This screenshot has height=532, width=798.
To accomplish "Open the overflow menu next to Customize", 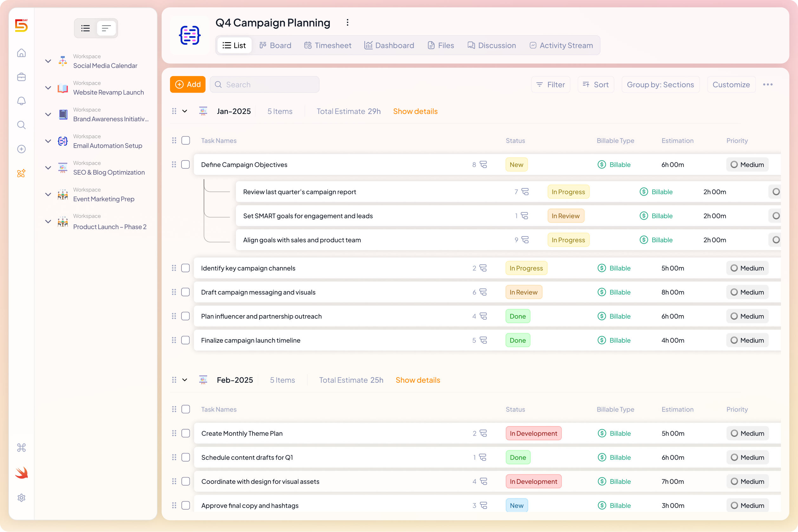I will (x=769, y=84).
